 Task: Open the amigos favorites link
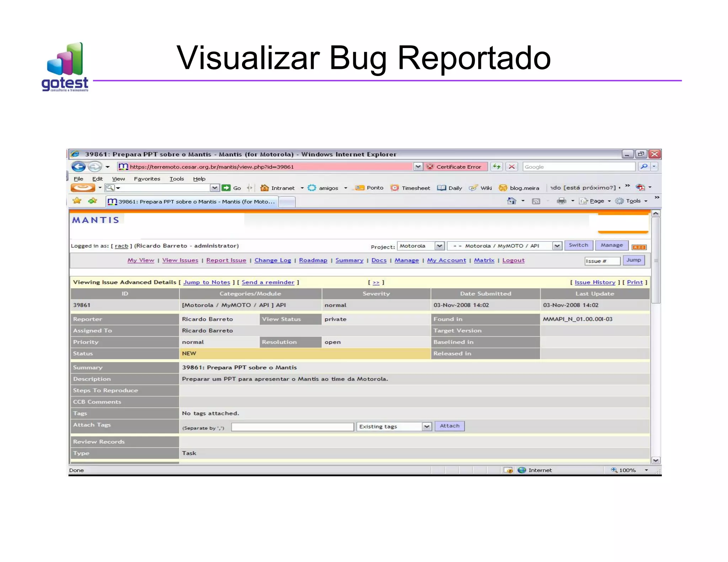(323, 188)
